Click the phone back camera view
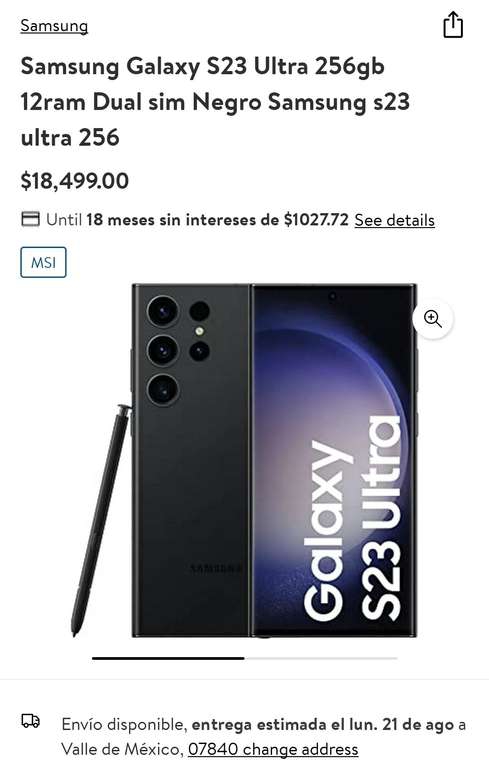Image resolution: width=489 pixels, height=768 pixels. pos(191,460)
